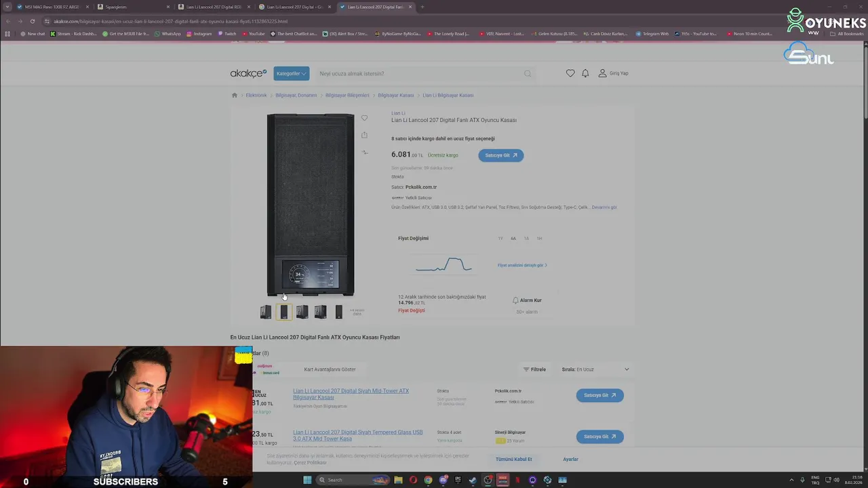Select 6A price history range
The width and height of the screenshot is (868, 488).
tap(513, 239)
